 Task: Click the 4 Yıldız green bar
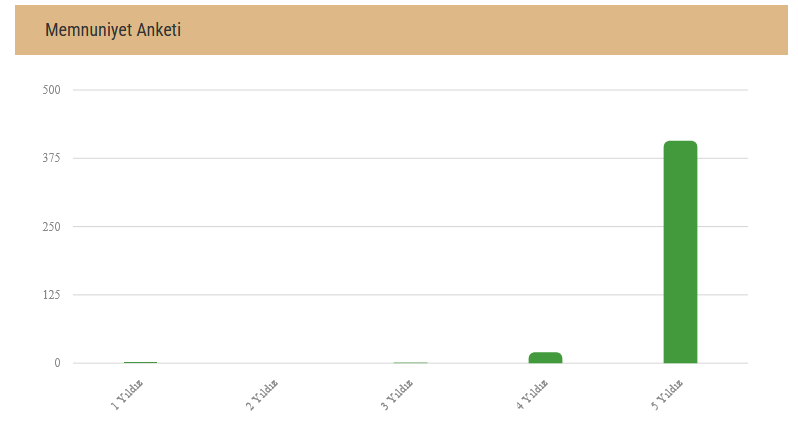pyautogui.click(x=545, y=358)
